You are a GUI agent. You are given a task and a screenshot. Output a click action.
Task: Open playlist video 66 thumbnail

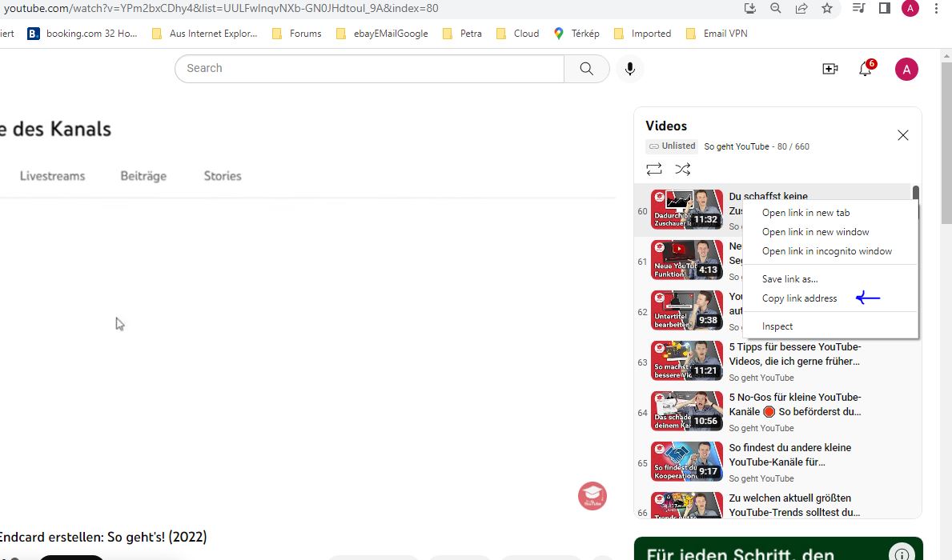pyautogui.click(x=687, y=505)
